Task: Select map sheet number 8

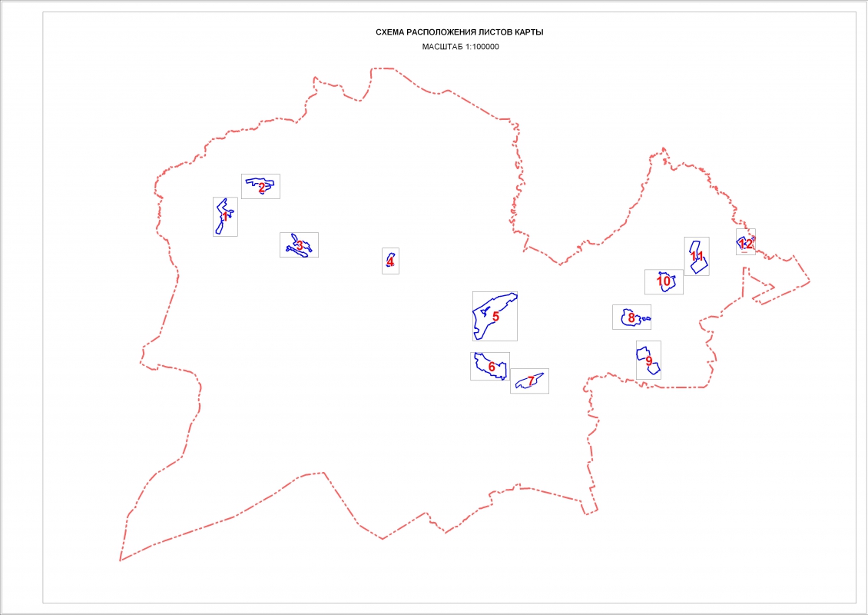Action: [631, 317]
